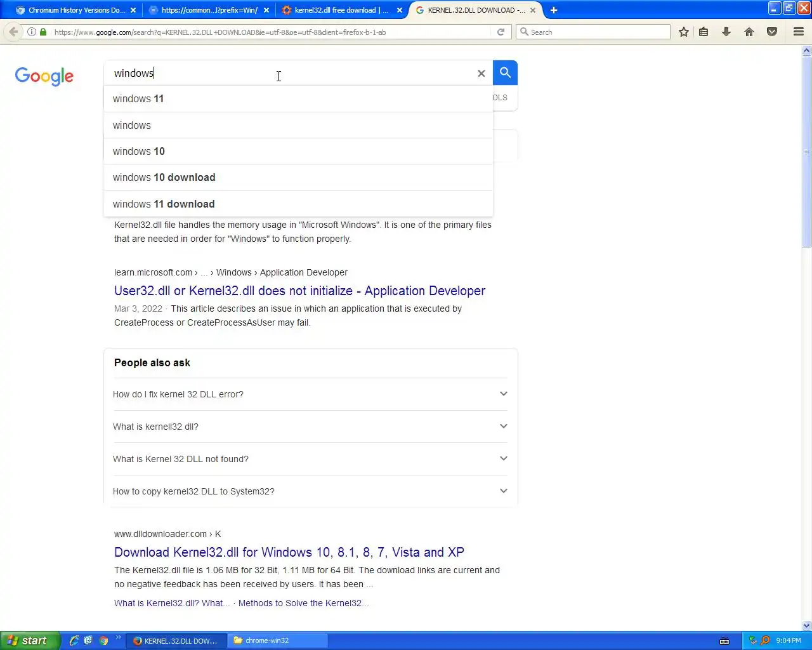Image resolution: width=812 pixels, height=650 pixels.
Task: Click the Firefox toolbar Search box
Action: [593, 32]
